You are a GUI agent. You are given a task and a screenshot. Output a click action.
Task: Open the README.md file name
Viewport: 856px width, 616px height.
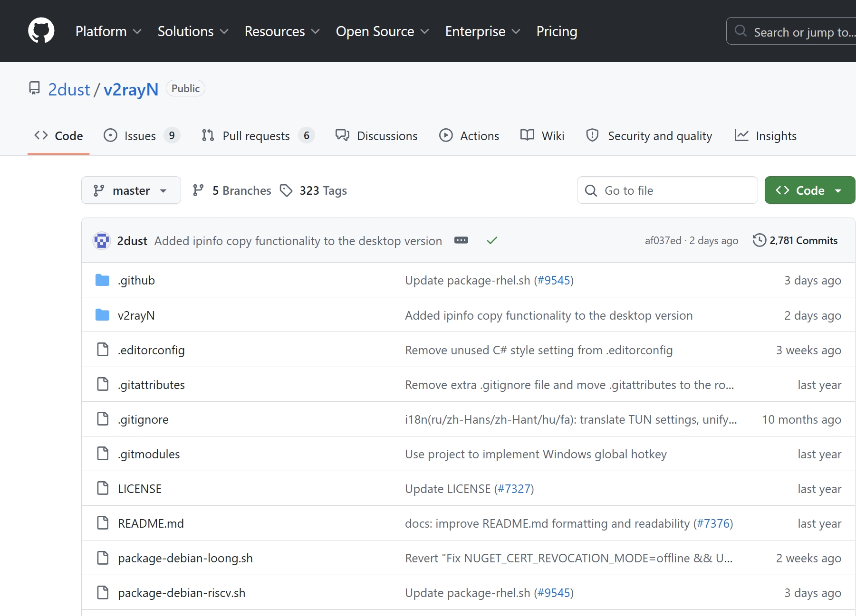point(151,523)
